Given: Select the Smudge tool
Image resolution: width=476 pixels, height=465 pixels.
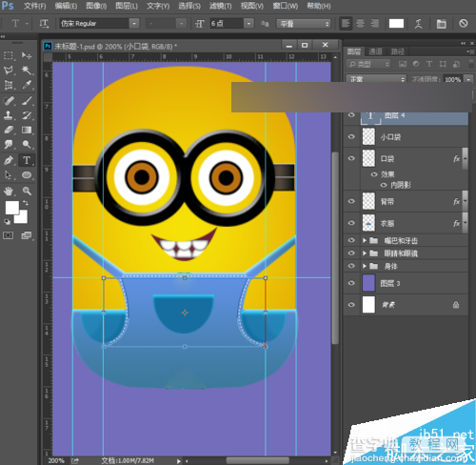Looking at the screenshot, I should [x=9, y=145].
